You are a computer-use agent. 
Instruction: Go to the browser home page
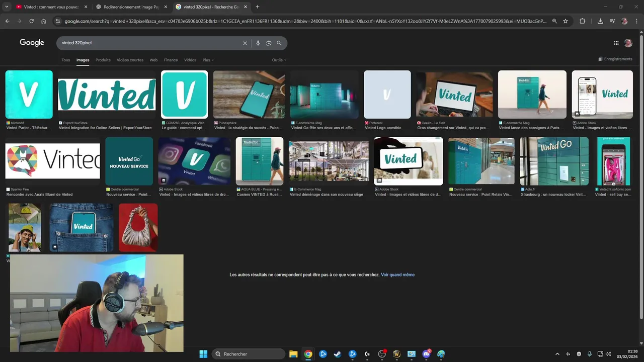(44, 21)
